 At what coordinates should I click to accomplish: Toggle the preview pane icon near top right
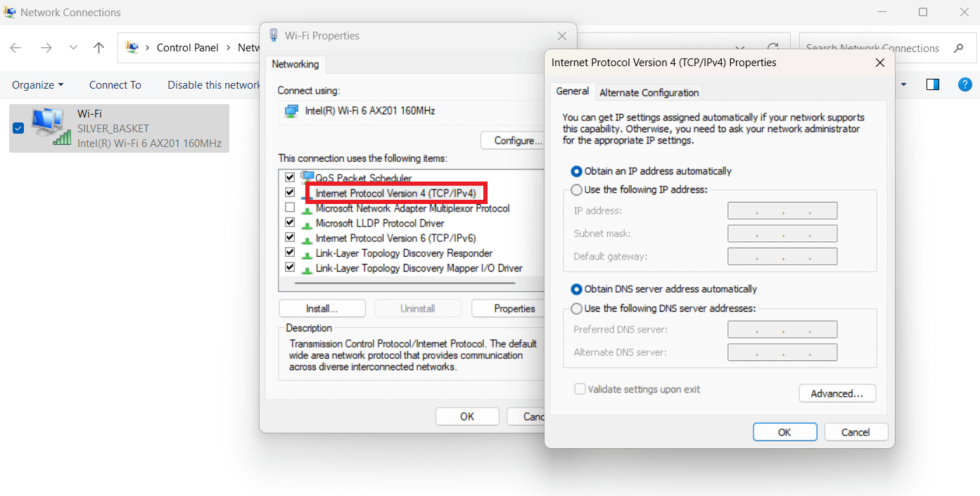point(932,84)
